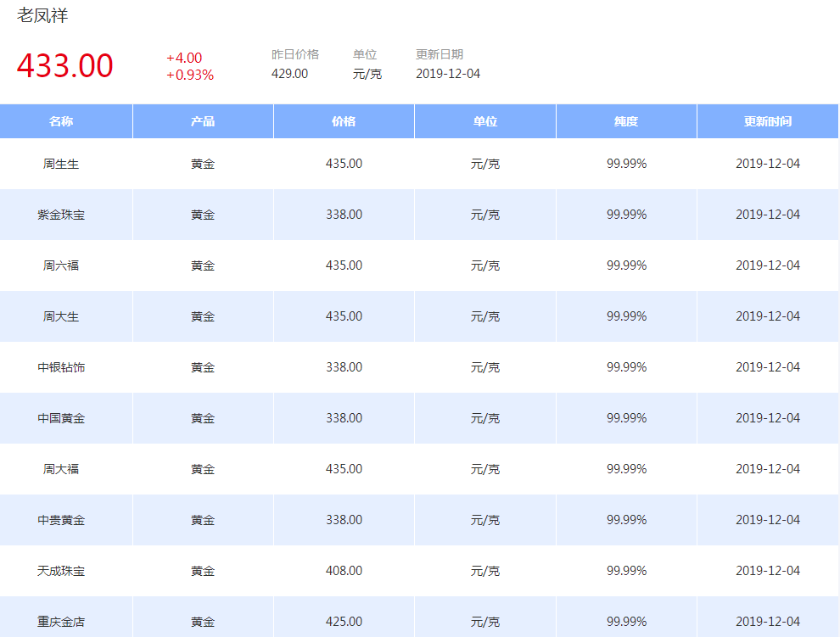Click the 425.00 price for 重庆金店
This screenshot has width=840, height=637.
[344, 622]
